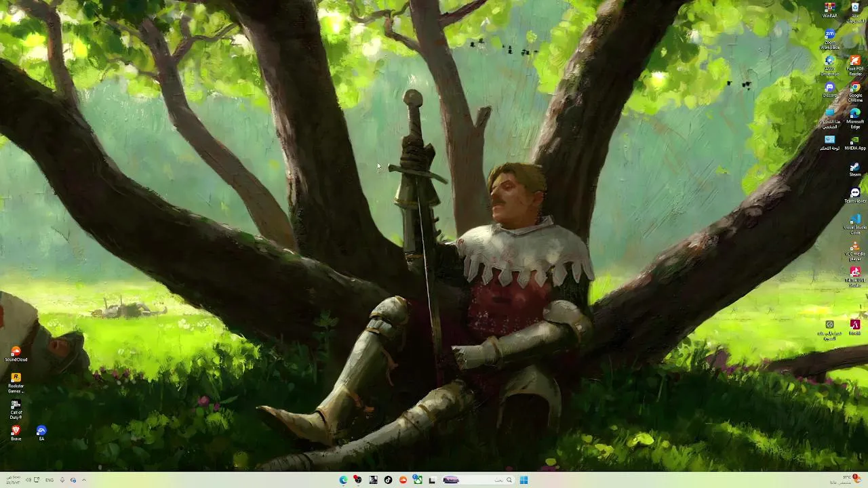The image size is (868, 488).
Task: Open the volume control in system tray
Action: click(x=28, y=480)
